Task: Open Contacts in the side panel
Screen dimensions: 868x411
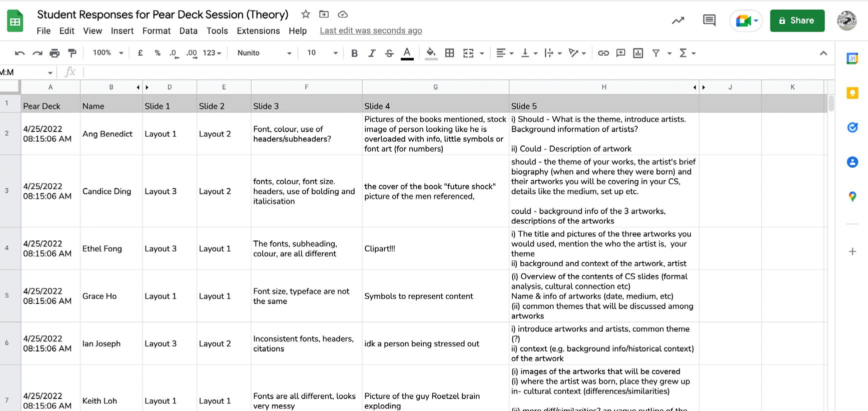Action: pyautogui.click(x=852, y=162)
